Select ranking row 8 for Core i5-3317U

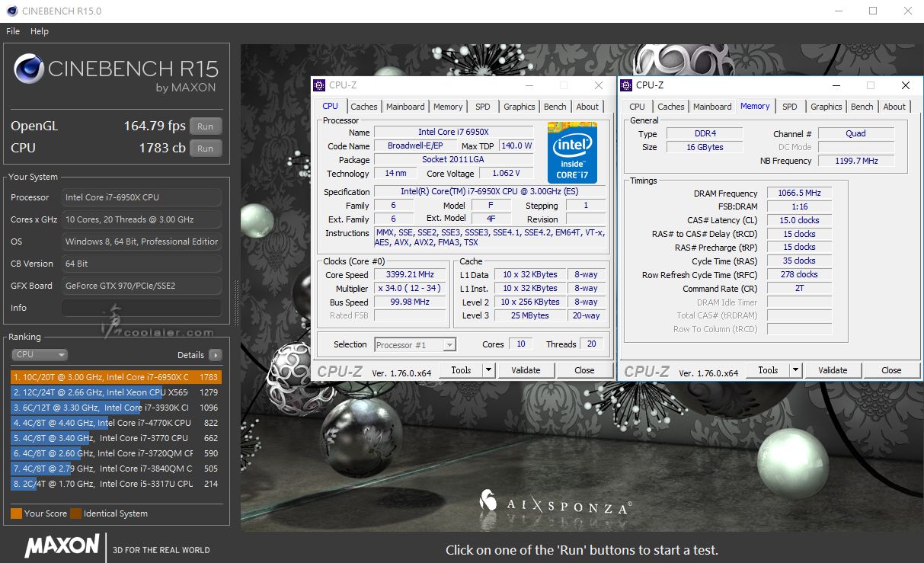pyautogui.click(x=116, y=484)
